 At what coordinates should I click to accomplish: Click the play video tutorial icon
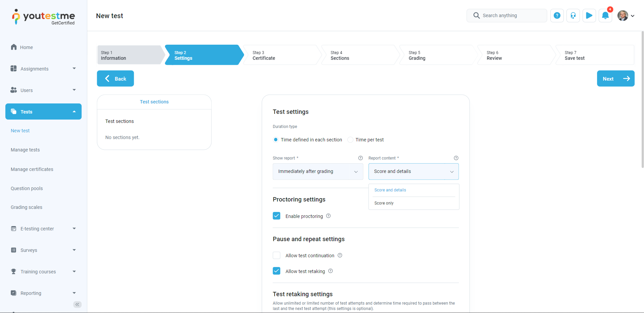click(x=589, y=15)
